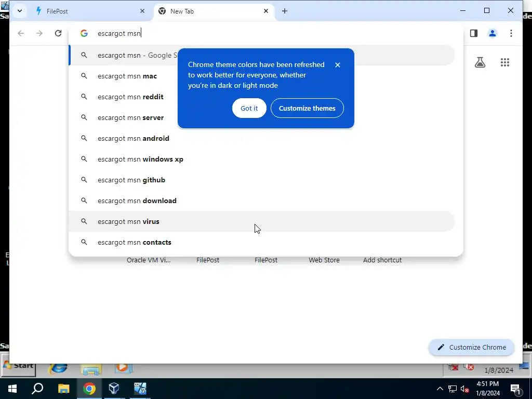The image size is (532, 399).
Task: Open the 'Web Store' shortcut
Action: 324,260
